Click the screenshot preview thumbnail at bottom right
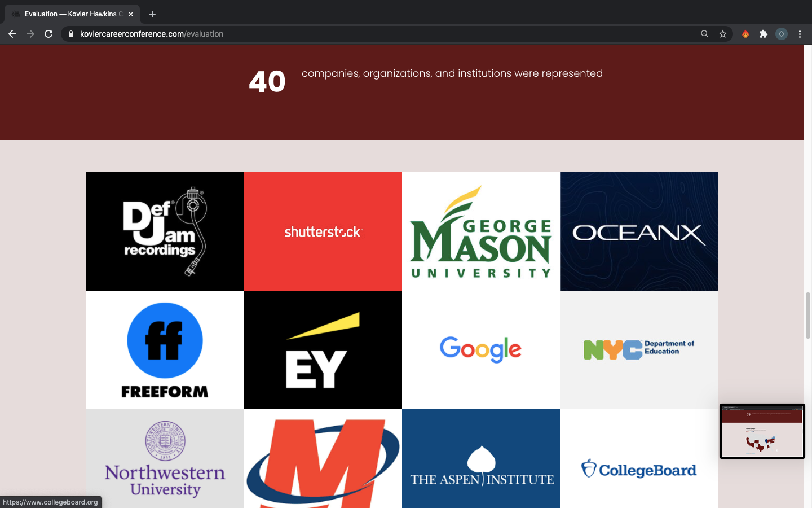Viewport: 812px width, 508px height. click(762, 431)
